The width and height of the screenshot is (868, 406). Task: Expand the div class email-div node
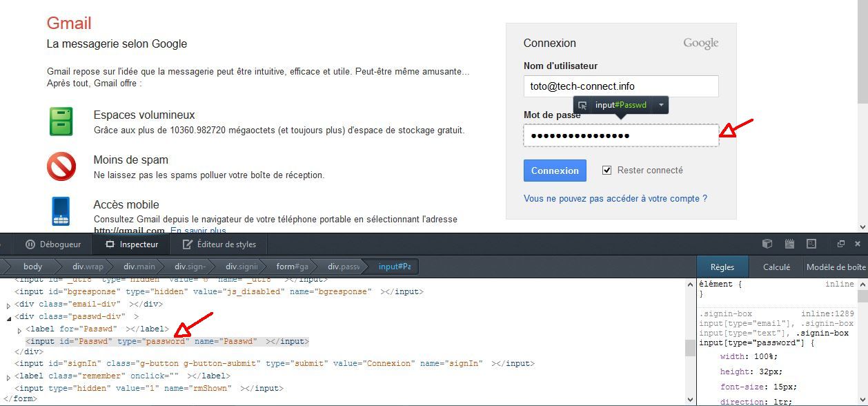tap(9, 304)
